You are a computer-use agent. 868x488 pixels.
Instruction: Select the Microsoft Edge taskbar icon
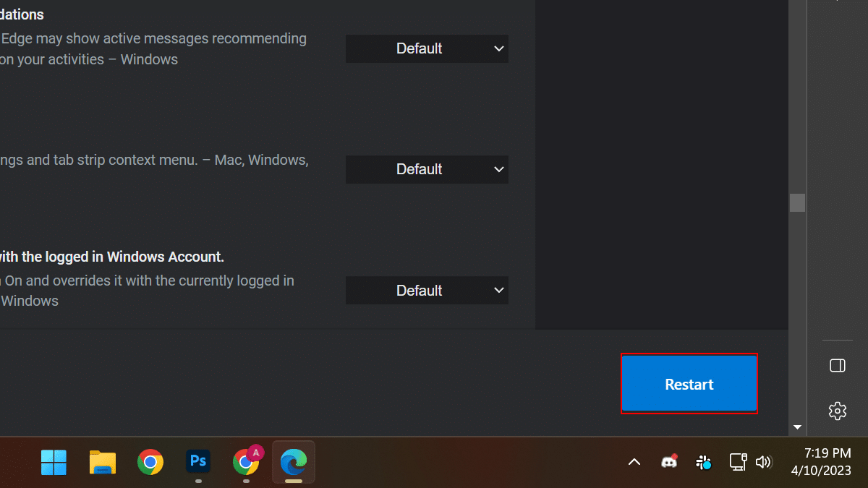(294, 461)
